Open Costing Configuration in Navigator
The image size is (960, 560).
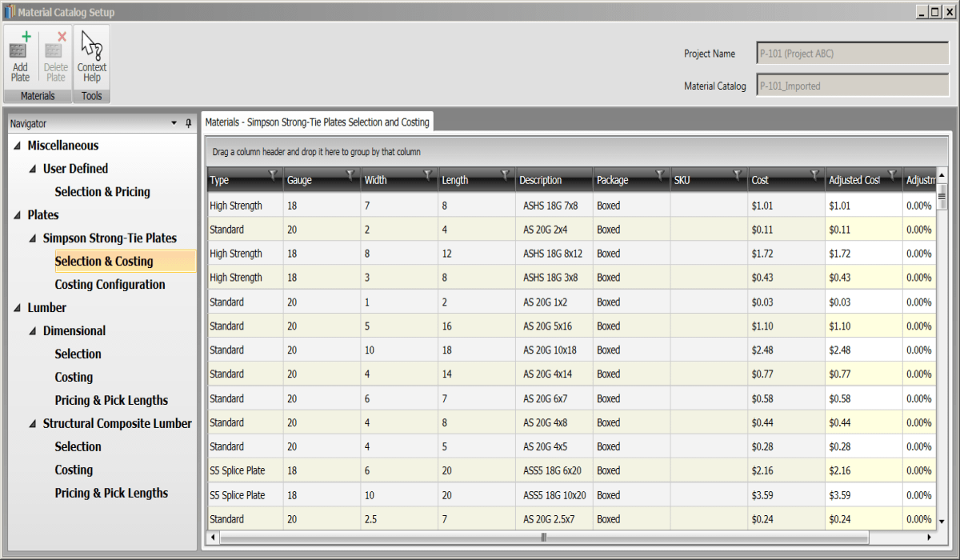[110, 285]
